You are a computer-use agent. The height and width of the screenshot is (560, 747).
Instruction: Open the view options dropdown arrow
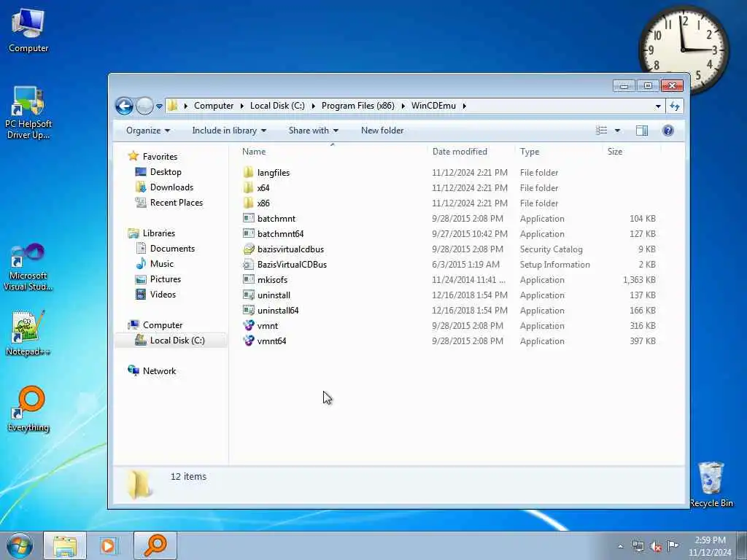(617, 131)
